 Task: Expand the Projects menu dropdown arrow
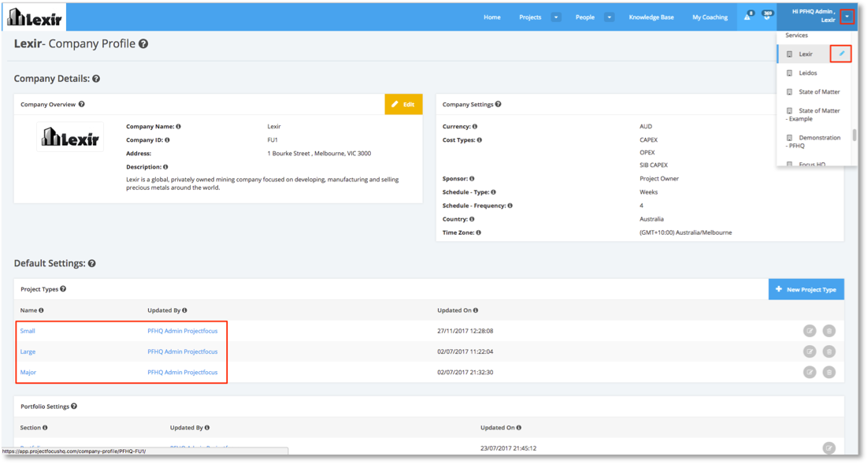click(556, 17)
